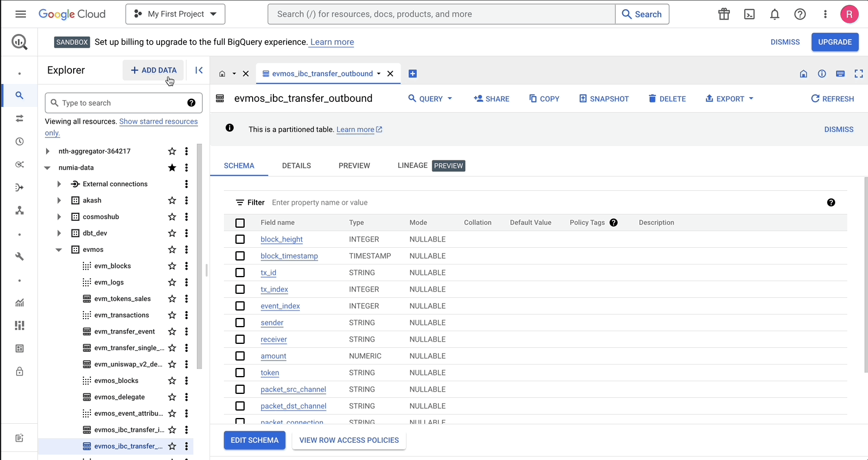Open the notifications bell
This screenshot has width=868, height=460.
(x=775, y=14)
